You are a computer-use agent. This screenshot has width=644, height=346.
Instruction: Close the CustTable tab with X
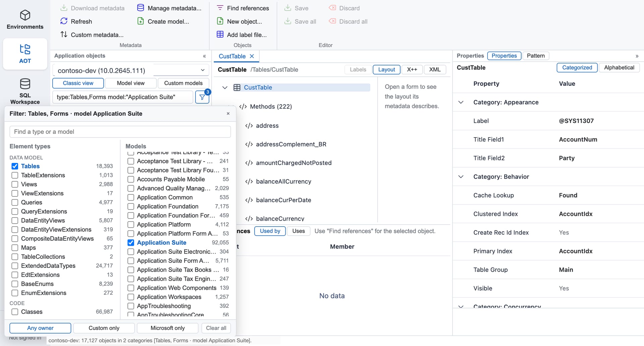[252, 56]
